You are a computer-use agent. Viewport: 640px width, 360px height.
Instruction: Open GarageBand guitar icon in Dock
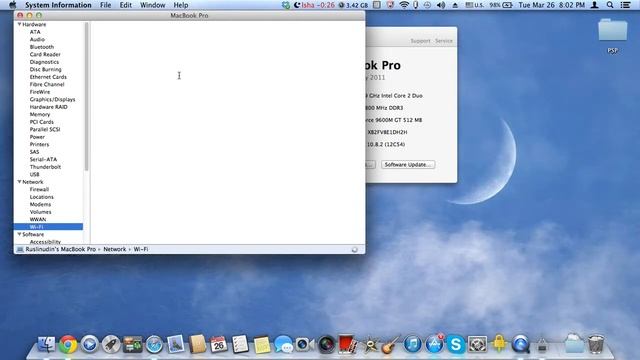click(391, 345)
